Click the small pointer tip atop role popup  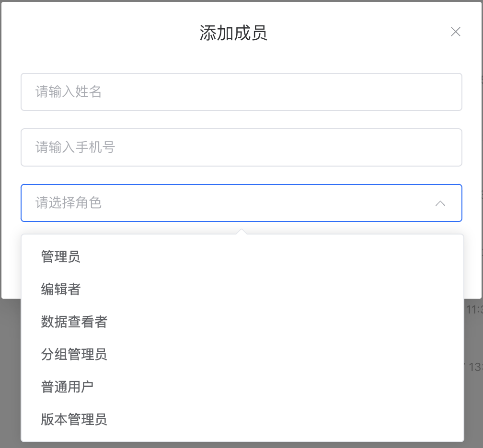242,231
